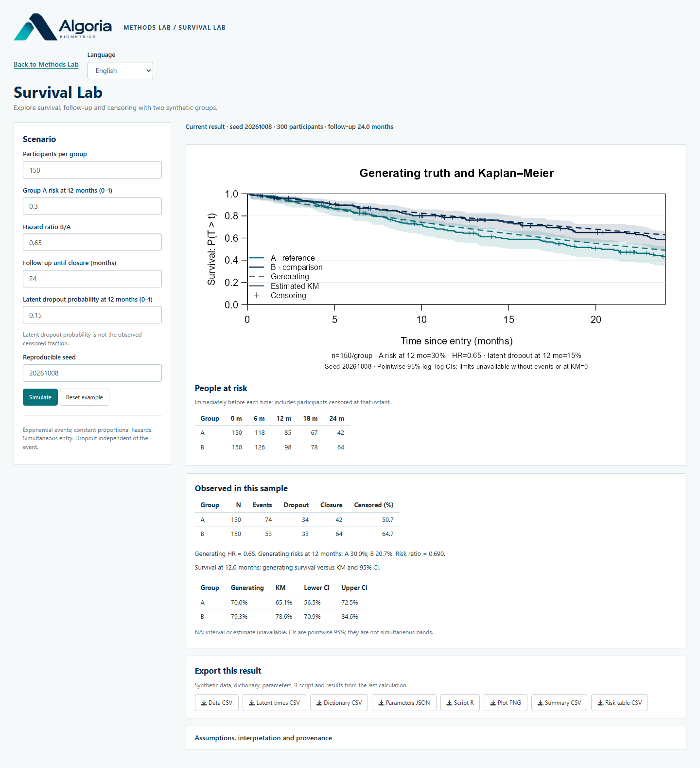Image resolution: width=700 pixels, height=768 pixels.
Task: Edit the Group A risk at 12 months field
Action: [92, 206]
